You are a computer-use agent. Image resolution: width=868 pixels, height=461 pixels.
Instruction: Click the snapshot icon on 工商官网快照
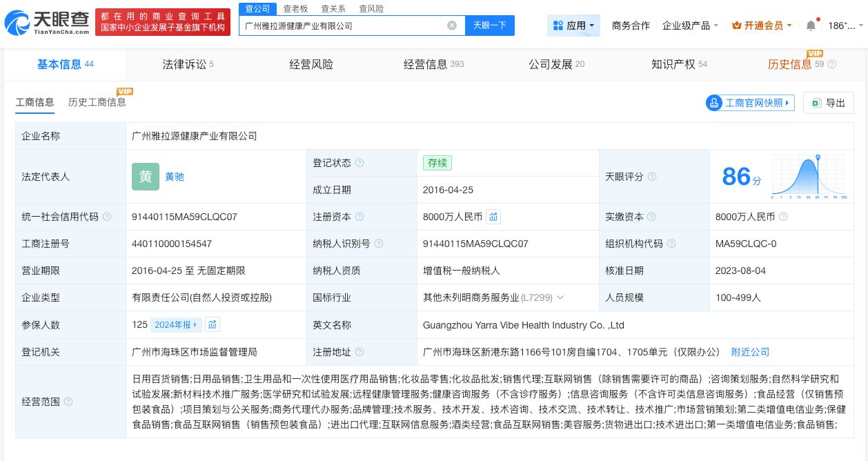coord(714,103)
